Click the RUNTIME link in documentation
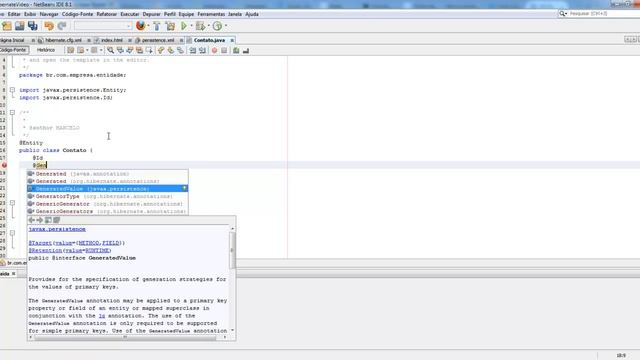 click(97, 251)
